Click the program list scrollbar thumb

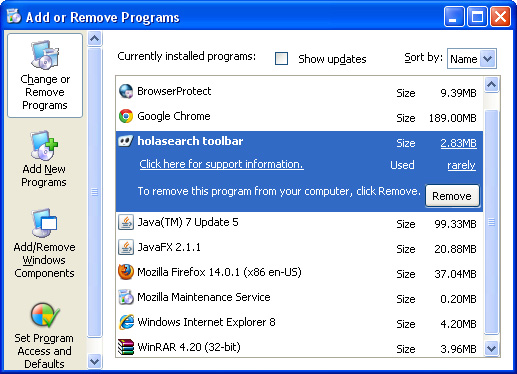click(491, 221)
